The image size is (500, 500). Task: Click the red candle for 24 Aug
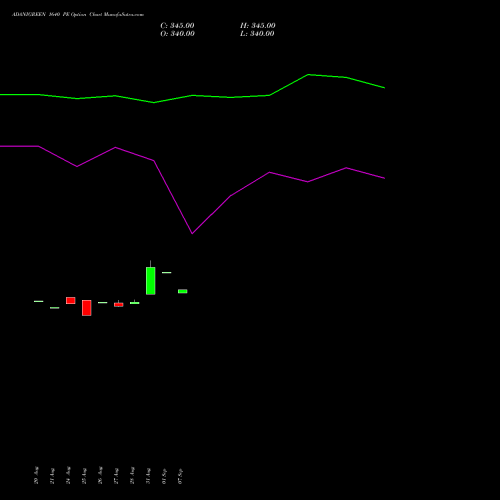(x=71, y=300)
